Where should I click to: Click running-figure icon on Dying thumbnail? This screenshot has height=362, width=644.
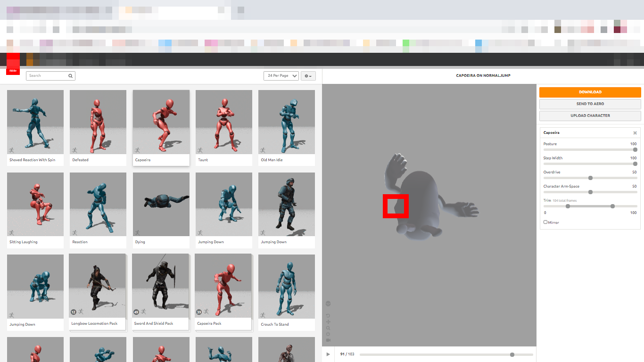[x=138, y=232]
